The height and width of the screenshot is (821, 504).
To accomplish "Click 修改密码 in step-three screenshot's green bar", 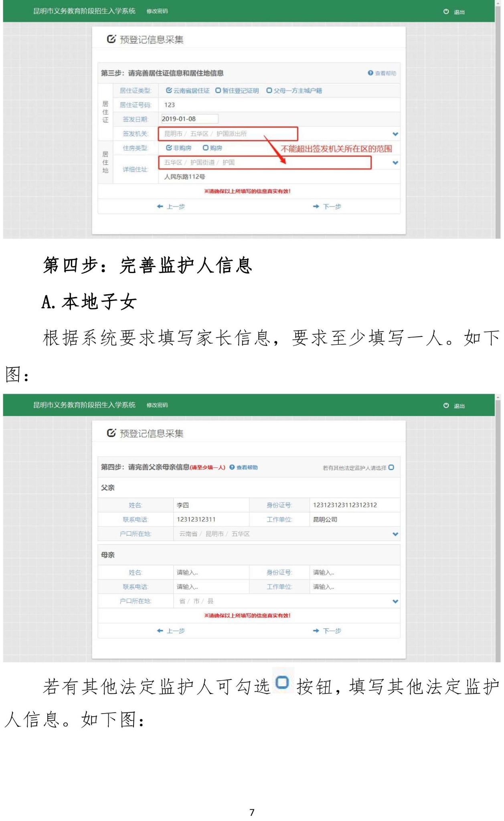I will point(157,11).
